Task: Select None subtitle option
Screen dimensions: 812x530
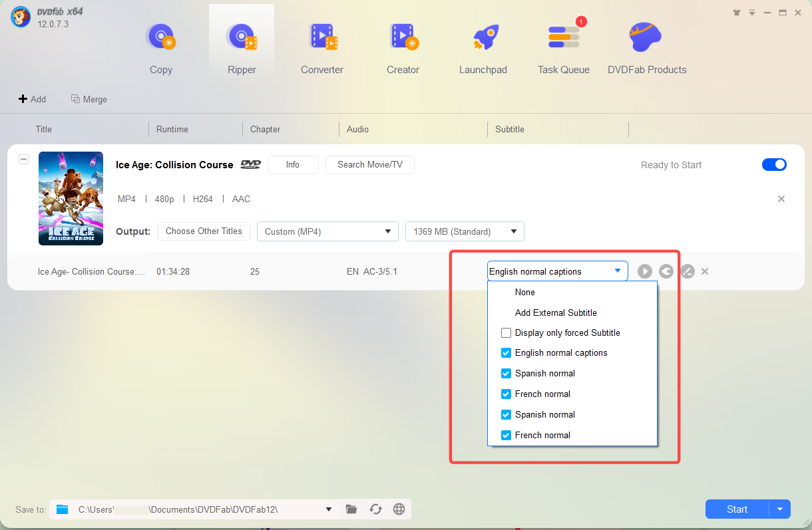Action: pos(525,292)
